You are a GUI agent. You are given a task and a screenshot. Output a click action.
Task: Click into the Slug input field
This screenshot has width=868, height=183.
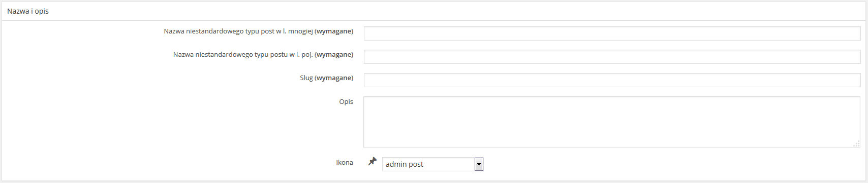coord(612,80)
